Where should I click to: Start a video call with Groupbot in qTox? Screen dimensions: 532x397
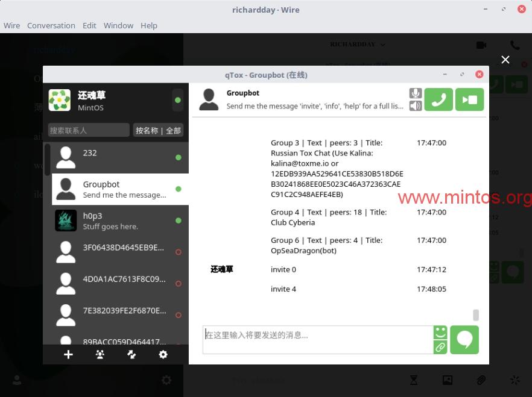[469, 99]
